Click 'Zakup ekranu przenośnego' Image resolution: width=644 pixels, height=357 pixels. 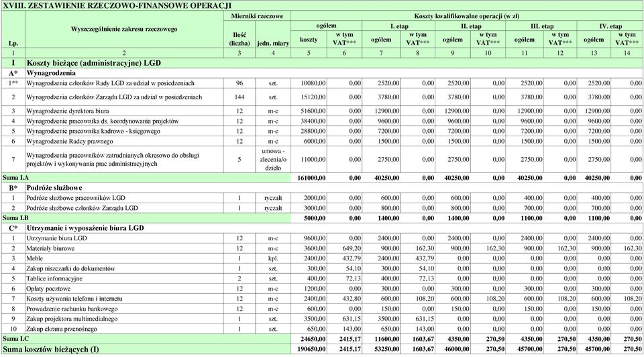coord(62,329)
